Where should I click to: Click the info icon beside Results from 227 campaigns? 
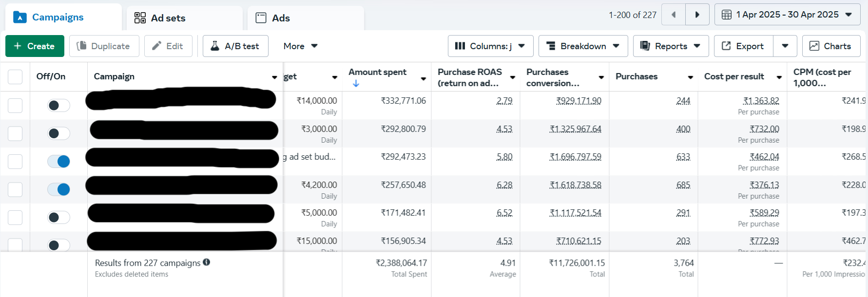point(207,262)
